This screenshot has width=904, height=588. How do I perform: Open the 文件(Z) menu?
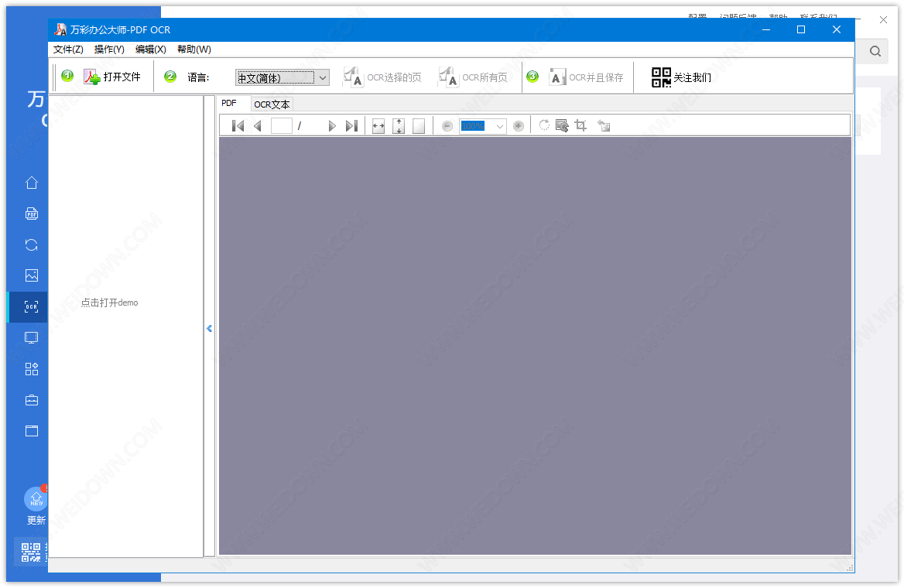(68, 50)
